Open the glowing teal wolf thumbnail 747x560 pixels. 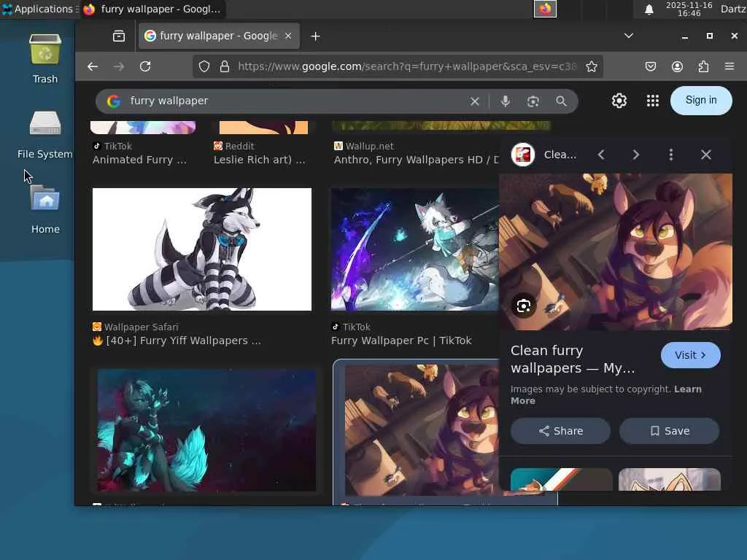(206, 430)
